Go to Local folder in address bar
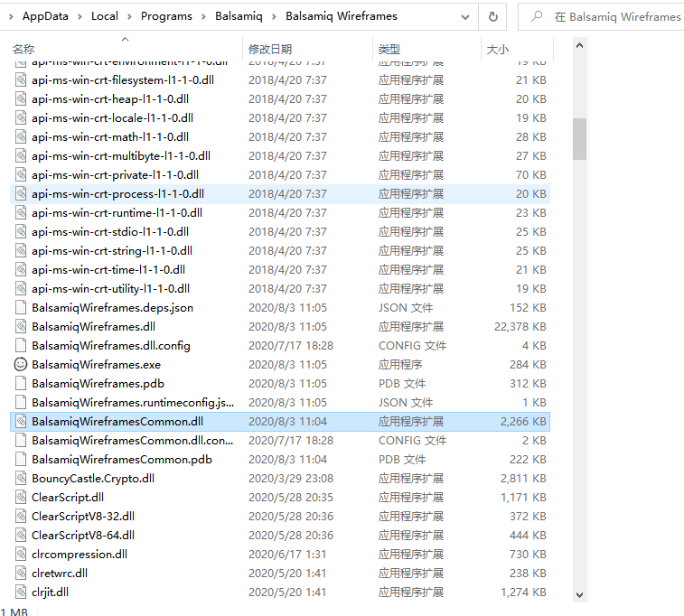The image size is (684, 616). [105, 16]
